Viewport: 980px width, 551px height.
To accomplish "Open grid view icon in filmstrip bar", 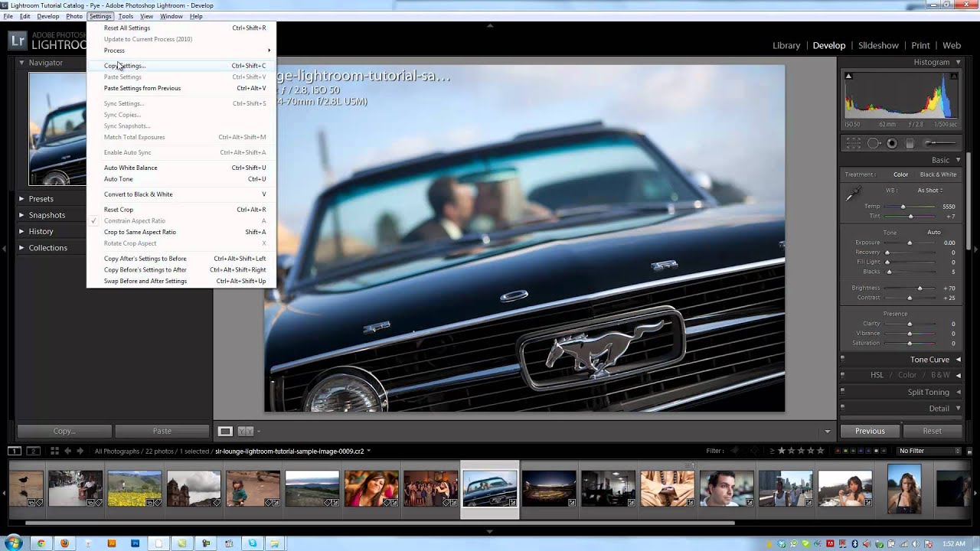I will click(54, 451).
